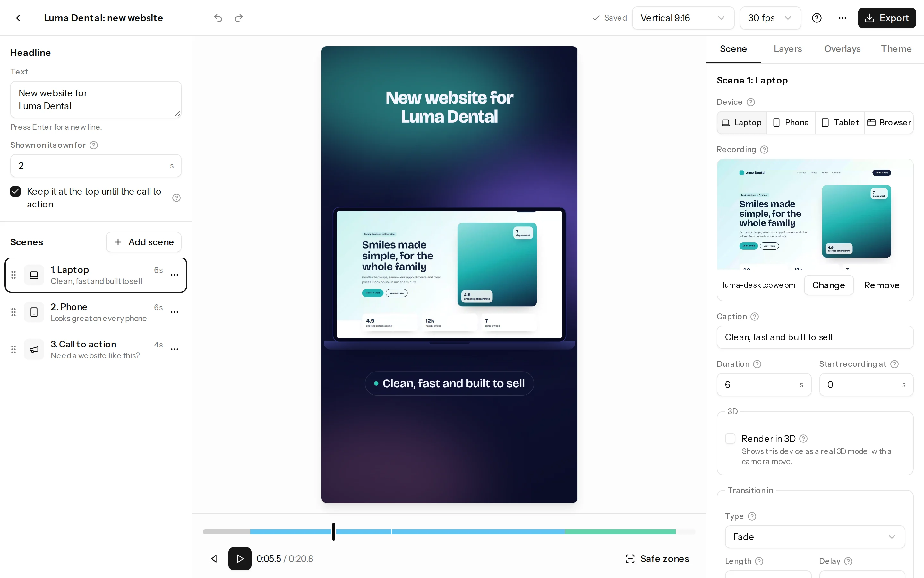Open the Vertical 9:16 format dropdown
The width and height of the screenshot is (924, 578).
click(x=683, y=18)
